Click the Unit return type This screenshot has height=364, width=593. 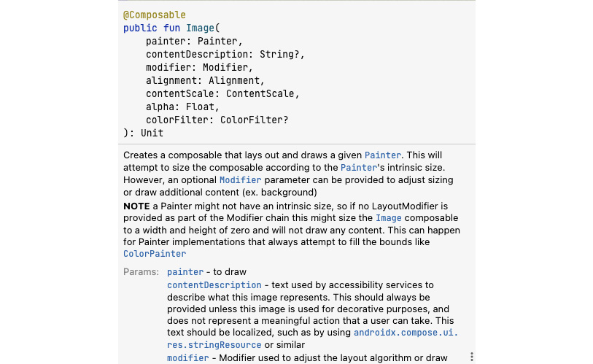tap(152, 133)
